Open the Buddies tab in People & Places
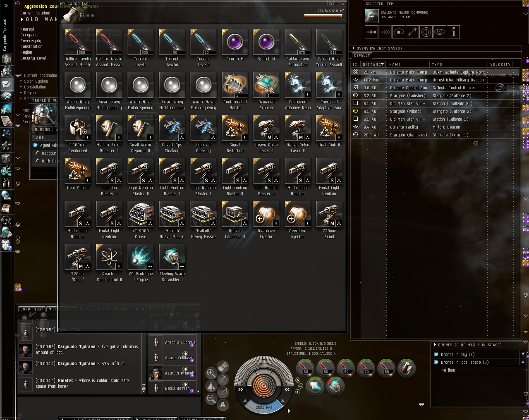This screenshot has width=529, height=420. click(x=42, y=129)
